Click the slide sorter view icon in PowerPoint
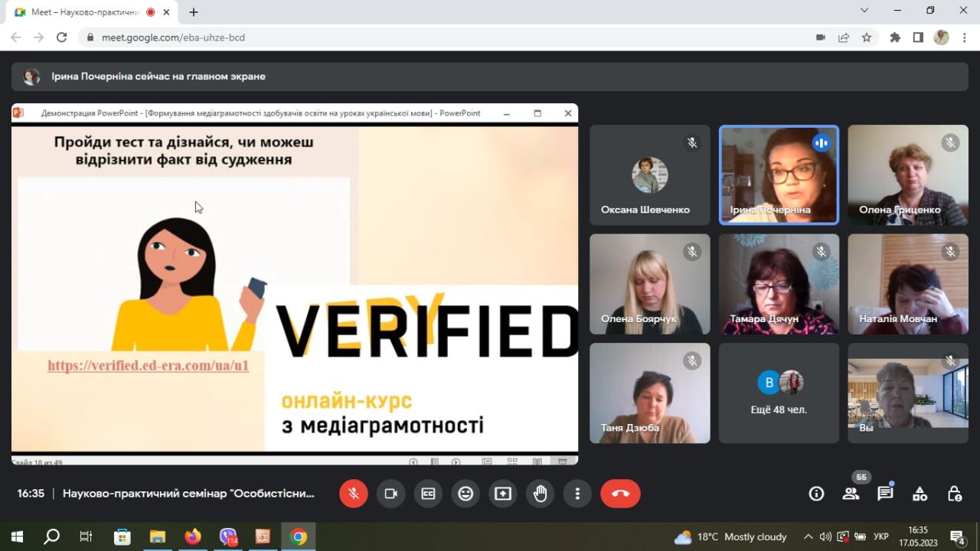 pos(512,461)
